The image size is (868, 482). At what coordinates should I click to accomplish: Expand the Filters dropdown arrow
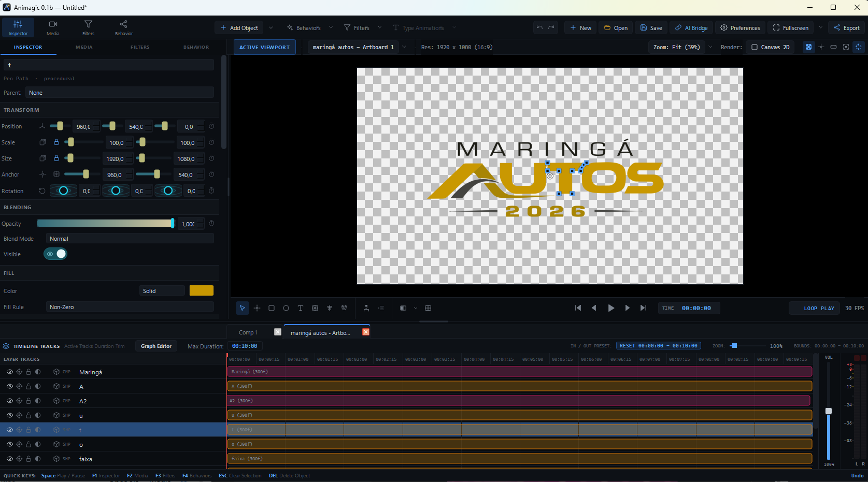[x=379, y=28]
